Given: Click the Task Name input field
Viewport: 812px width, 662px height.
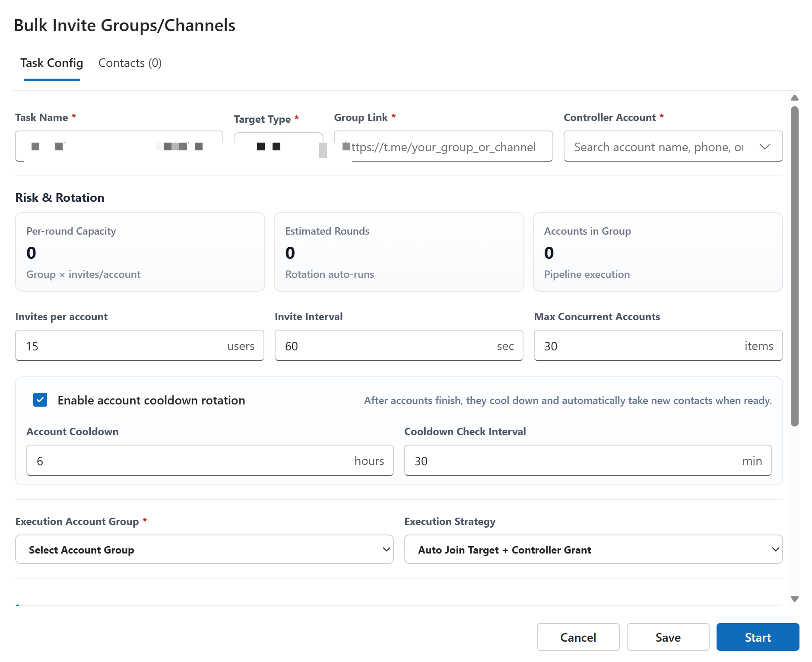Looking at the screenshot, I should [119, 146].
